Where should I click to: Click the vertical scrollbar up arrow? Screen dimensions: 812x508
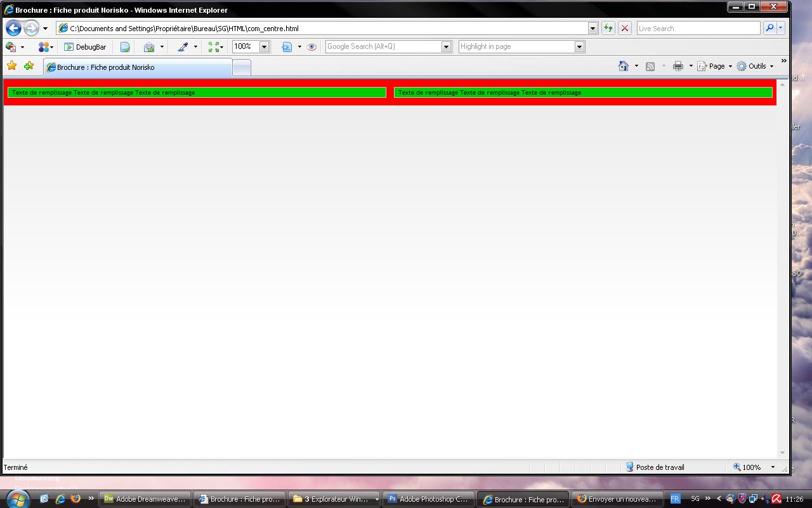782,84
